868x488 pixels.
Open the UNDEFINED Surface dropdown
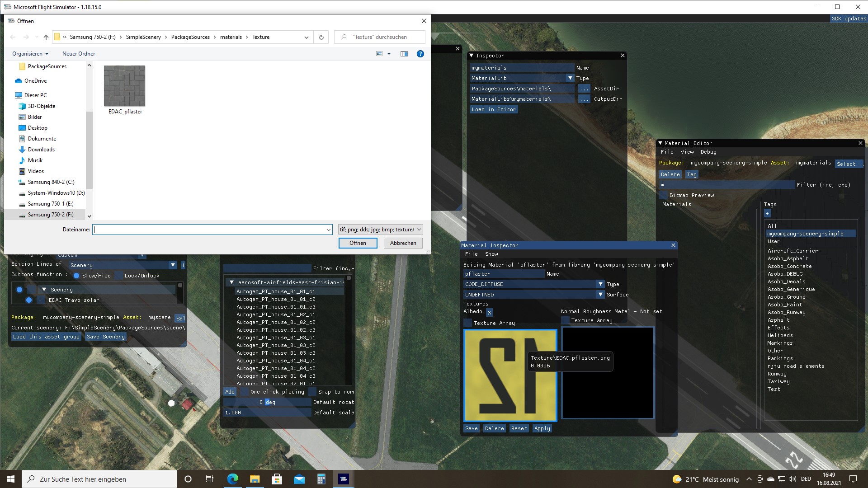(600, 295)
